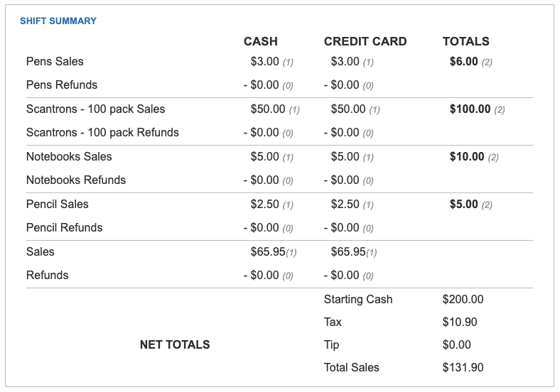The width and height of the screenshot is (560, 392).
Task: Select the Pens Sales row label
Action: coord(55,62)
